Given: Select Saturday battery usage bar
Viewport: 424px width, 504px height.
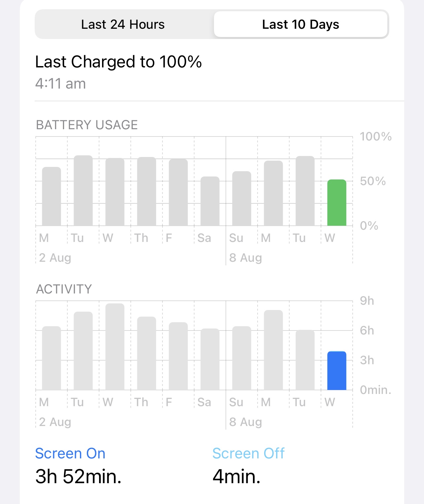Looking at the screenshot, I should (210, 201).
